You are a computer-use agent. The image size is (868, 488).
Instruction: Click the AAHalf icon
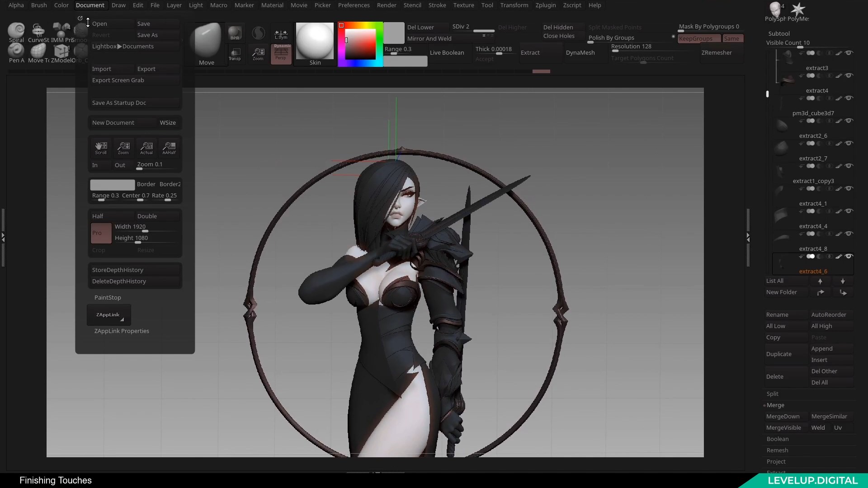point(169,148)
